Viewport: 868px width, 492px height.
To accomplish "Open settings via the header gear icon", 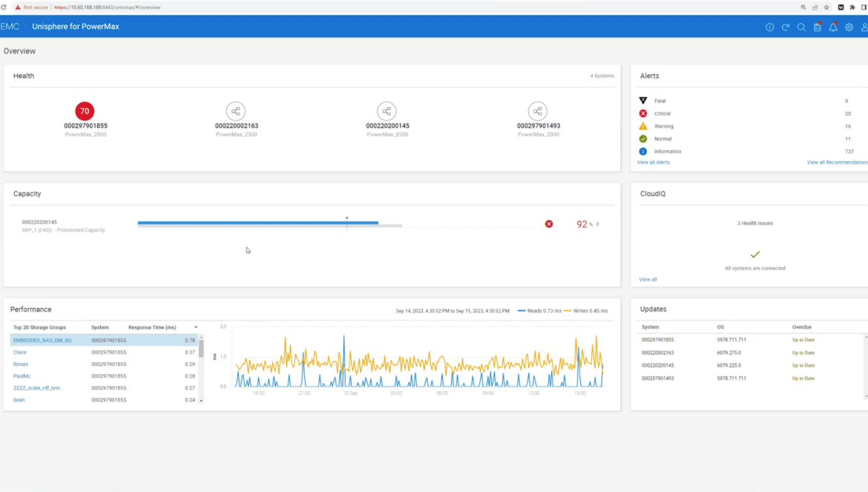I will [849, 27].
